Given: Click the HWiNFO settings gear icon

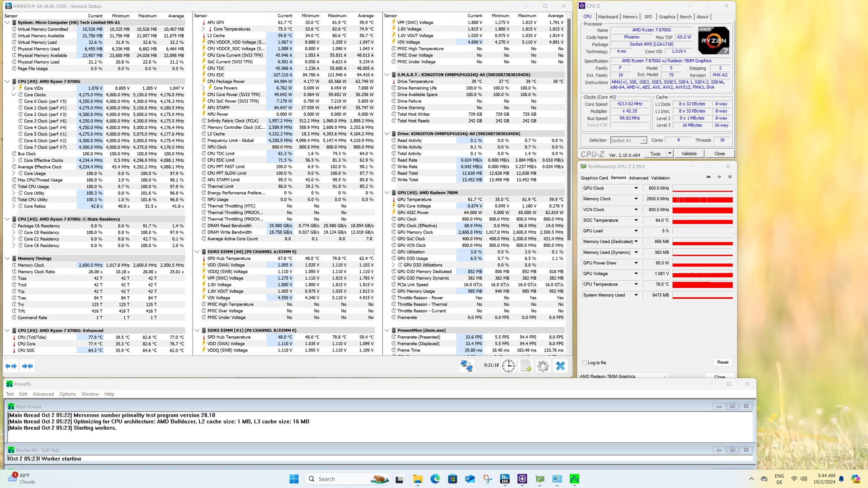Looking at the screenshot, I should 542,366.
